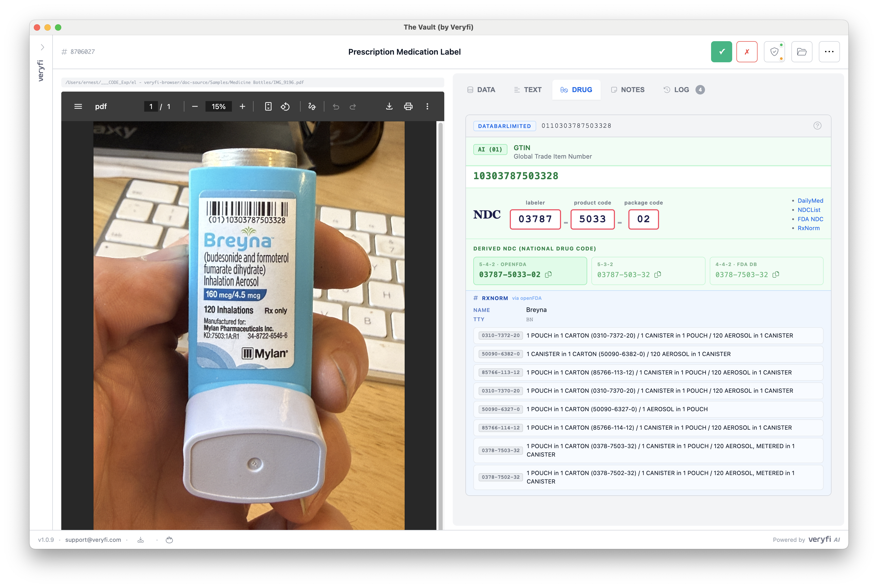Open the document folder icon

coord(802,51)
